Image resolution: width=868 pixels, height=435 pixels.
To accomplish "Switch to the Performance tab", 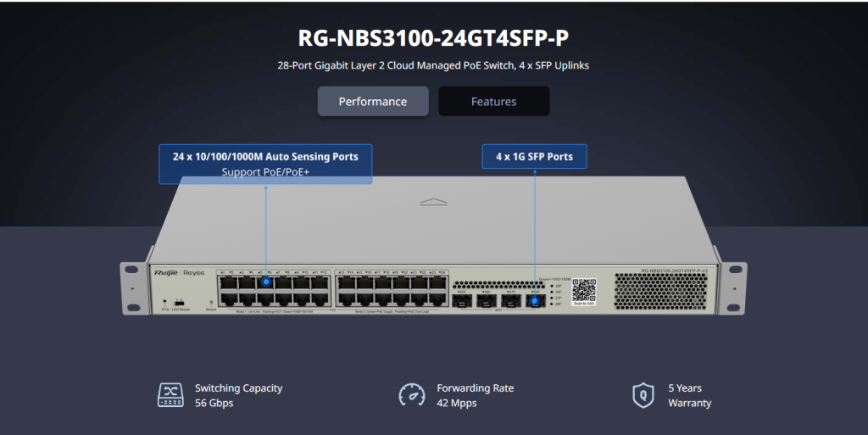I will click(x=373, y=101).
